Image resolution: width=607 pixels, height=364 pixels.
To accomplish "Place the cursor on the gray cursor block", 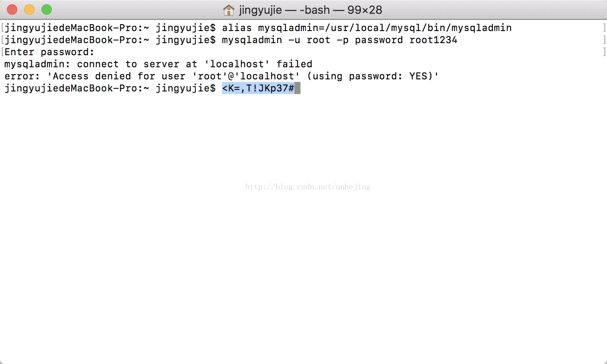I will (297, 88).
